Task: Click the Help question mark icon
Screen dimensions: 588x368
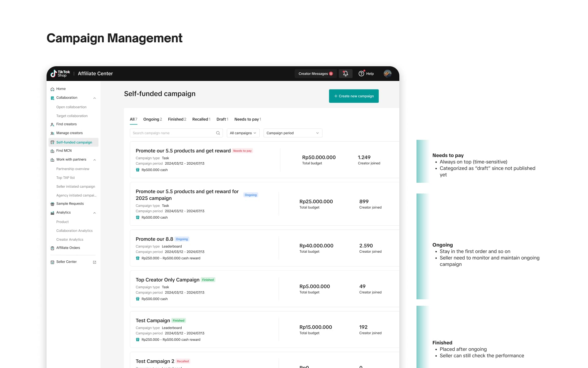Action: 361,74
